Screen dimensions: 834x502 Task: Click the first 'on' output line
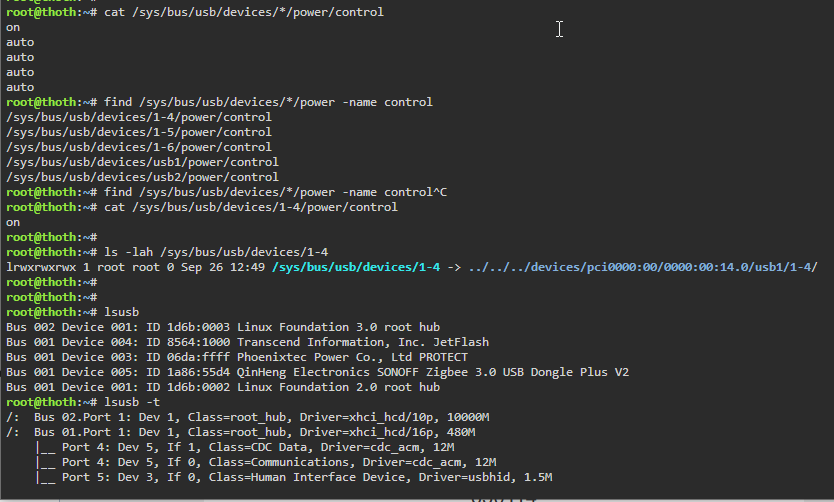[13, 27]
